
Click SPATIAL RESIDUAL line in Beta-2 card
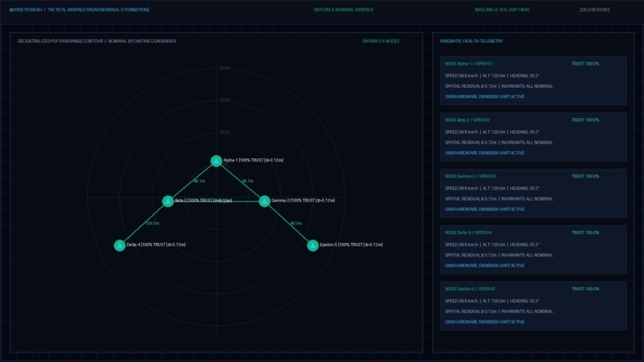(x=499, y=142)
